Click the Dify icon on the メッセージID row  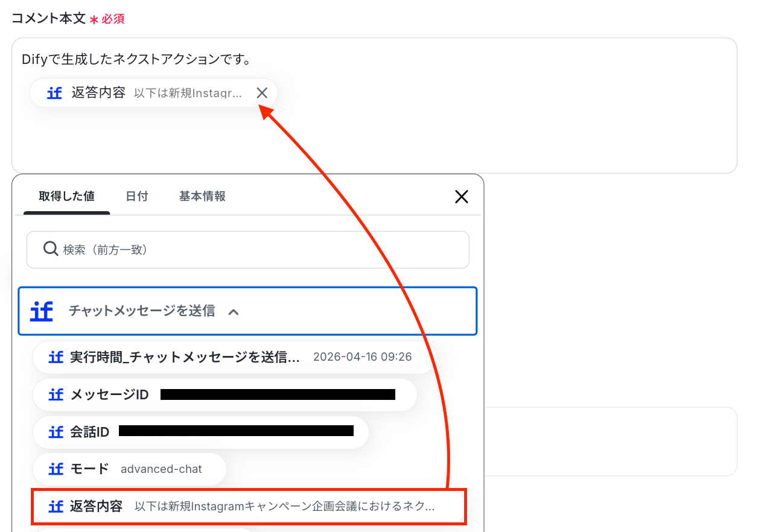[x=56, y=394]
